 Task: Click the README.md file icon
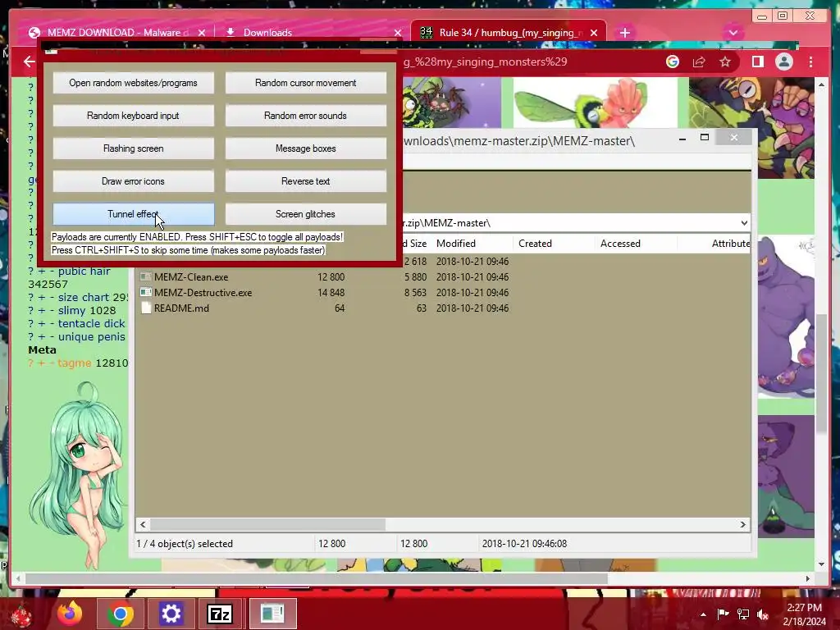tap(146, 308)
